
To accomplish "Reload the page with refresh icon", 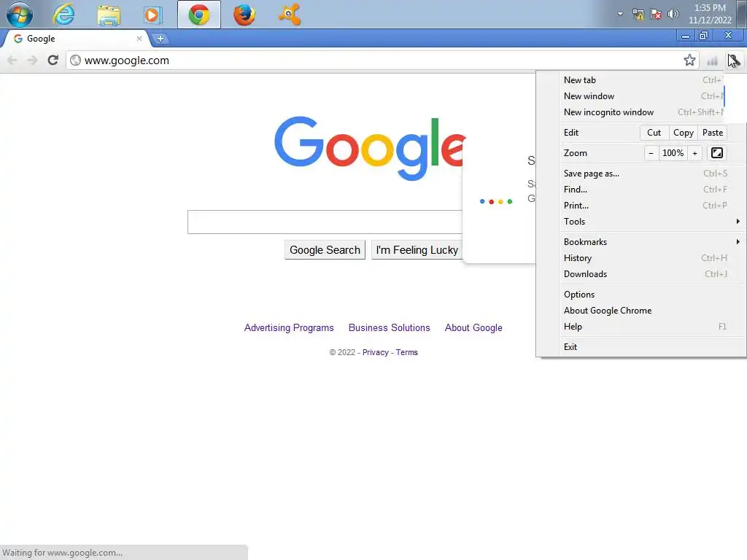I will (x=53, y=61).
